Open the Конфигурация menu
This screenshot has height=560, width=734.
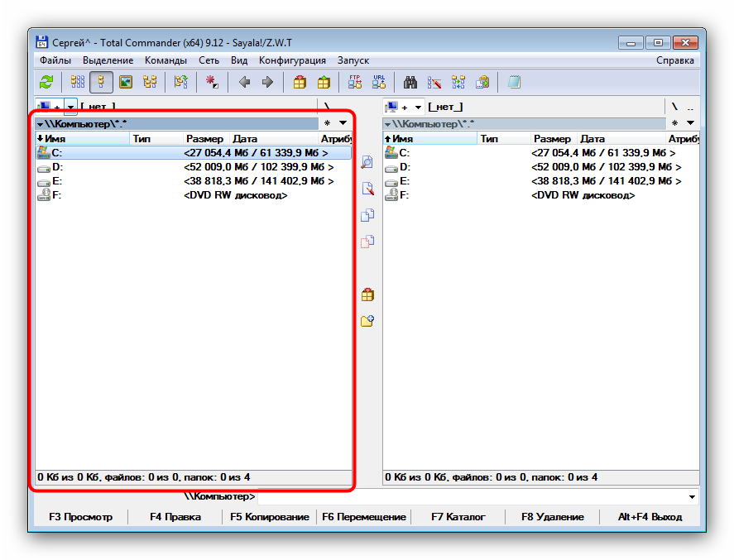[x=292, y=60]
